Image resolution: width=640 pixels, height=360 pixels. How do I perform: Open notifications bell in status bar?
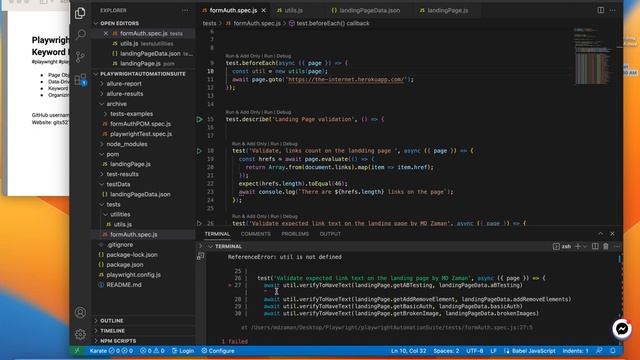point(613,351)
